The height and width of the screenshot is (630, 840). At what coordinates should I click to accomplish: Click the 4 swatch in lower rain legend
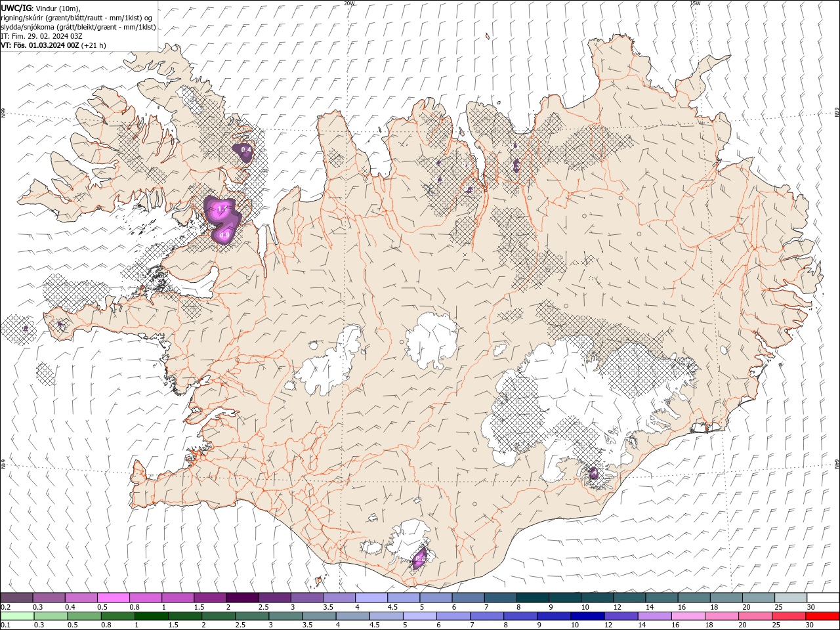coord(352,616)
